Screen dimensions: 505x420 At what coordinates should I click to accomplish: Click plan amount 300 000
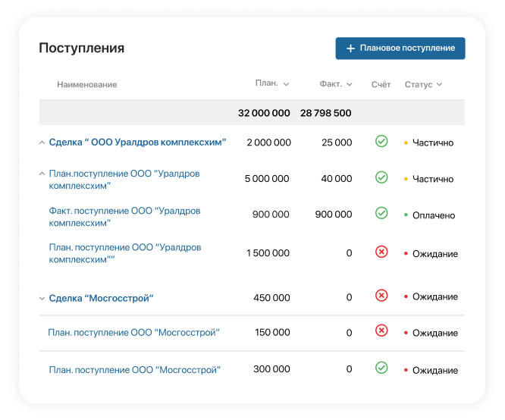[x=271, y=369]
